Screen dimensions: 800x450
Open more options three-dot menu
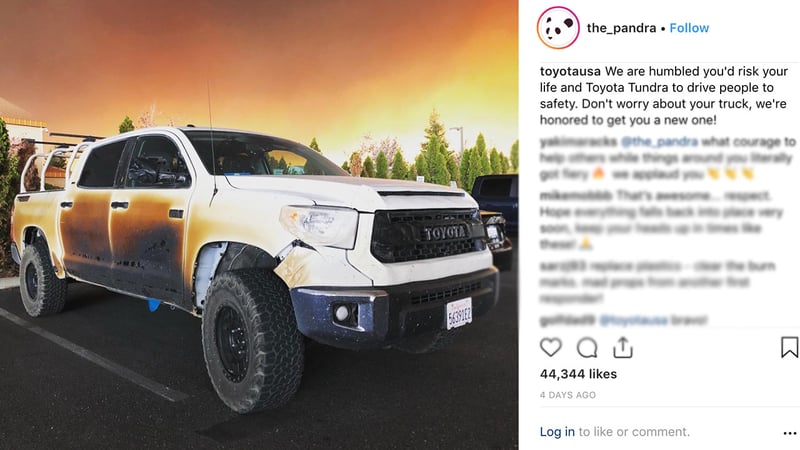tap(789, 433)
